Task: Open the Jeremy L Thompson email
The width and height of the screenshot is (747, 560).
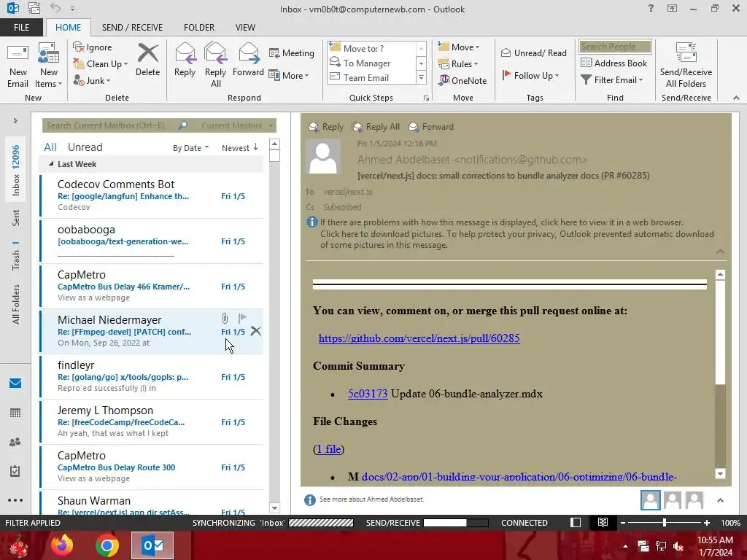Action: tap(152, 421)
